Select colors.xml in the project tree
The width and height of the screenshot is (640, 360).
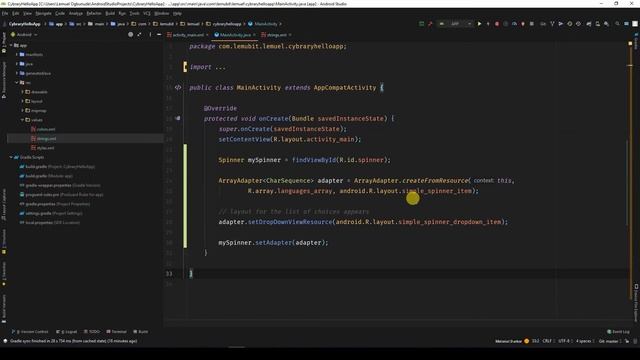point(43,129)
